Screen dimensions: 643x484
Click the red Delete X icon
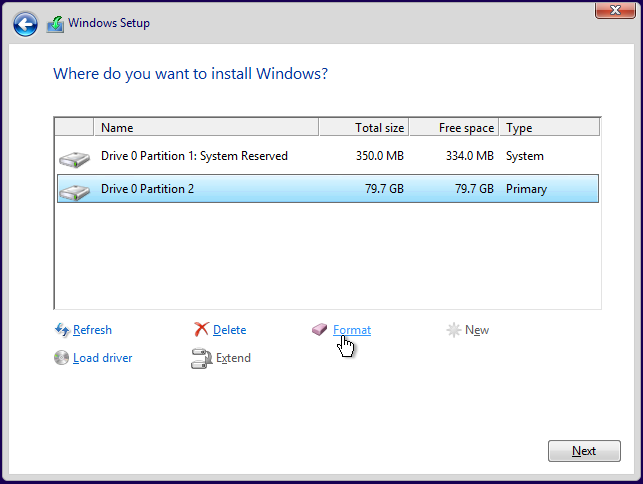(201, 330)
